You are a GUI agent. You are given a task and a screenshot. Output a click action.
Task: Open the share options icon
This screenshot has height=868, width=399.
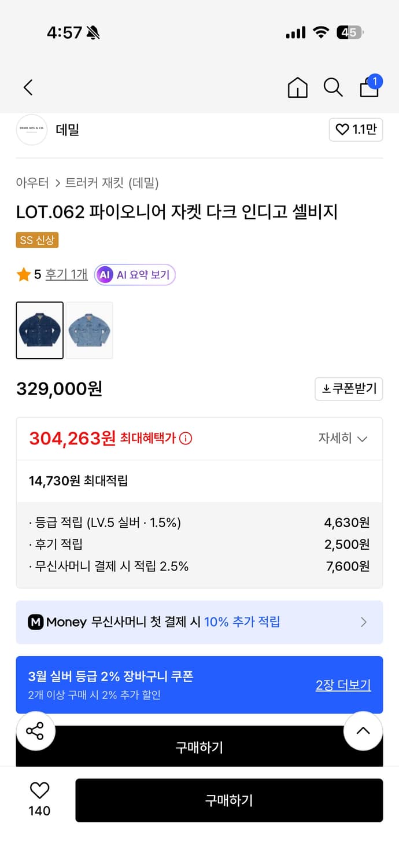pyautogui.click(x=36, y=731)
